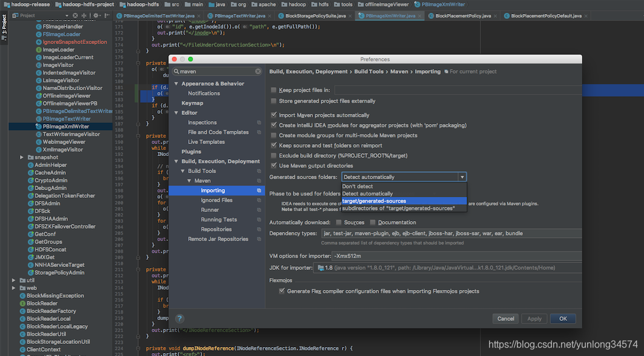Image resolution: width=644 pixels, height=356 pixels.
Task: Click the hide Project panel icon
Action: (107, 16)
